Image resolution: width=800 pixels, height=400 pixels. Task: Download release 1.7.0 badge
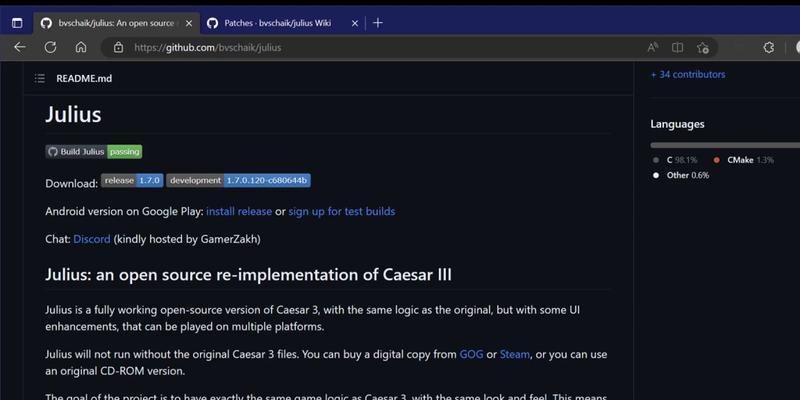[132, 180]
